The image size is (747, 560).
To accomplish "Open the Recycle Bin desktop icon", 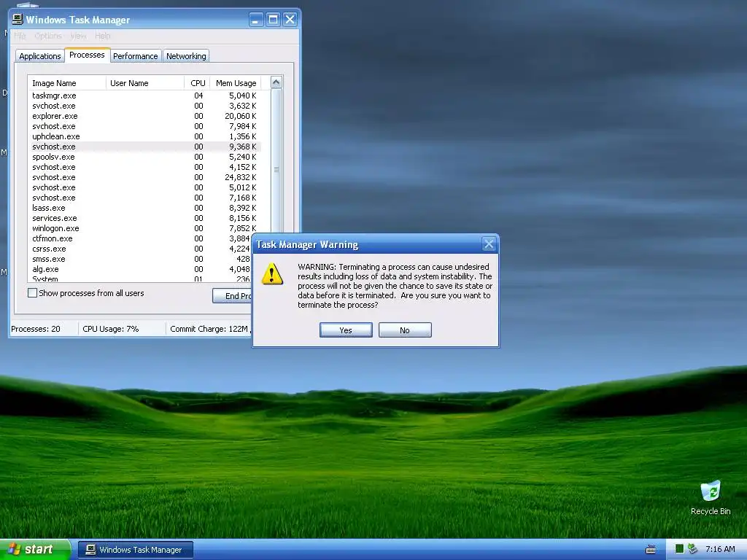I will (711, 498).
